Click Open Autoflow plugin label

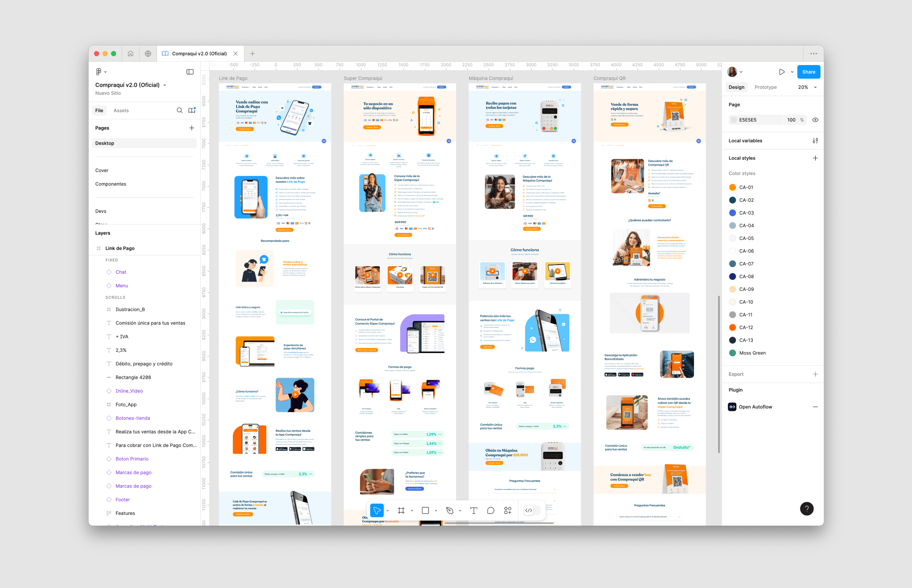point(755,407)
